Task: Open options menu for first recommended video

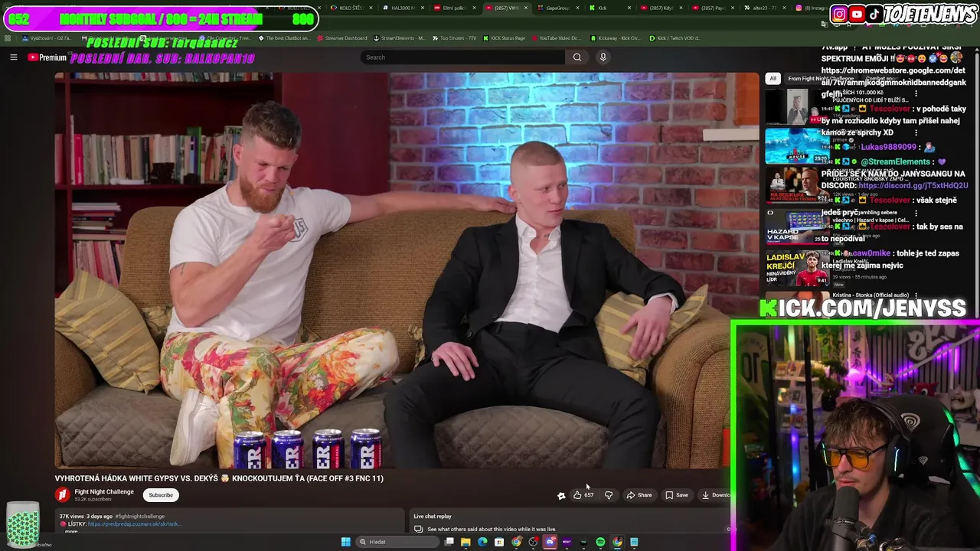Action: point(916,93)
